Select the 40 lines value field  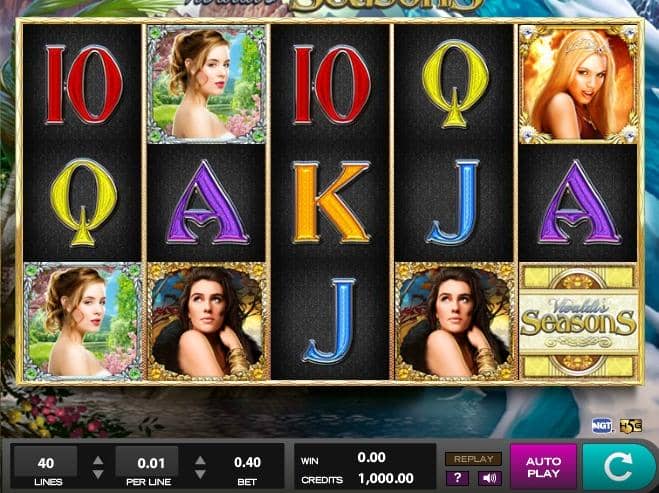(x=45, y=463)
